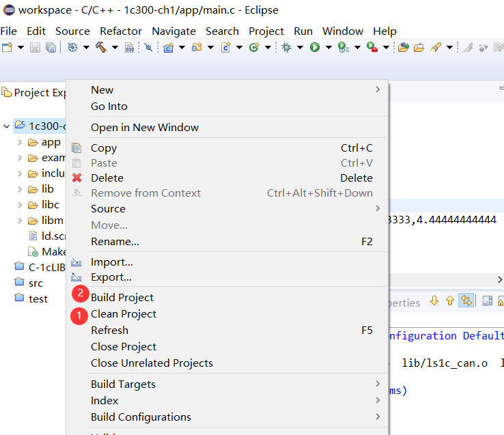The width and height of the screenshot is (504, 435).
Task: Select Delete in context menu
Action: pyautogui.click(x=227, y=178)
